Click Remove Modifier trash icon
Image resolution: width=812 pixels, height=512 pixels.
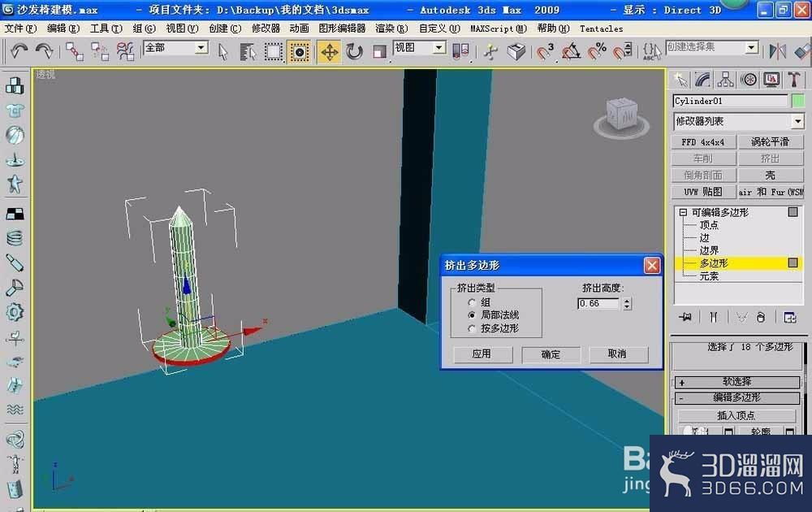tap(761, 317)
